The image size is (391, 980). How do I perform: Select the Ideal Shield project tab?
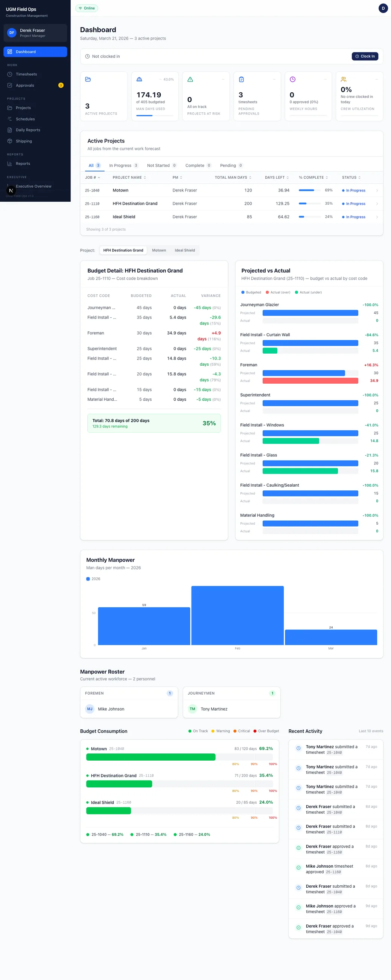pyautogui.click(x=185, y=250)
